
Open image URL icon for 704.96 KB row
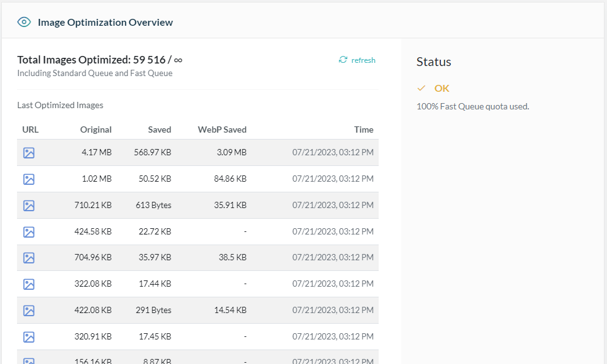click(x=29, y=258)
